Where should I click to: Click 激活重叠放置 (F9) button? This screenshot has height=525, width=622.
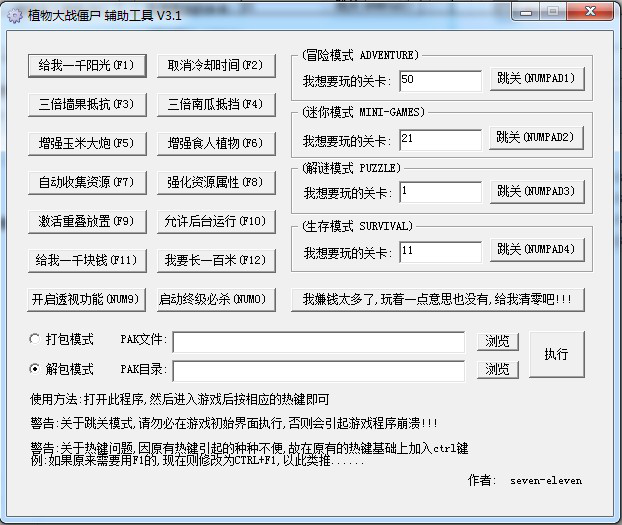(x=87, y=221)
